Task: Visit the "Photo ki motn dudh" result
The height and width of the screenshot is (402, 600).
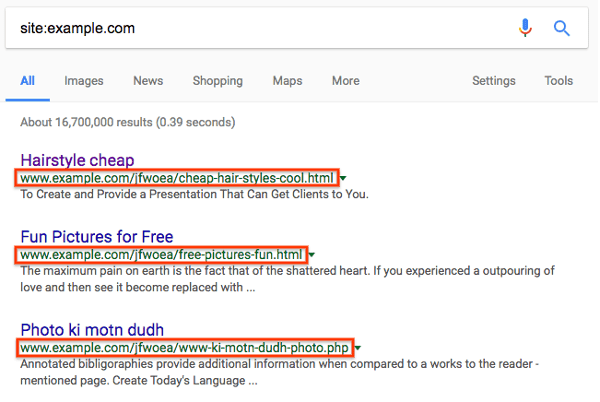Action: pos(92,330)
